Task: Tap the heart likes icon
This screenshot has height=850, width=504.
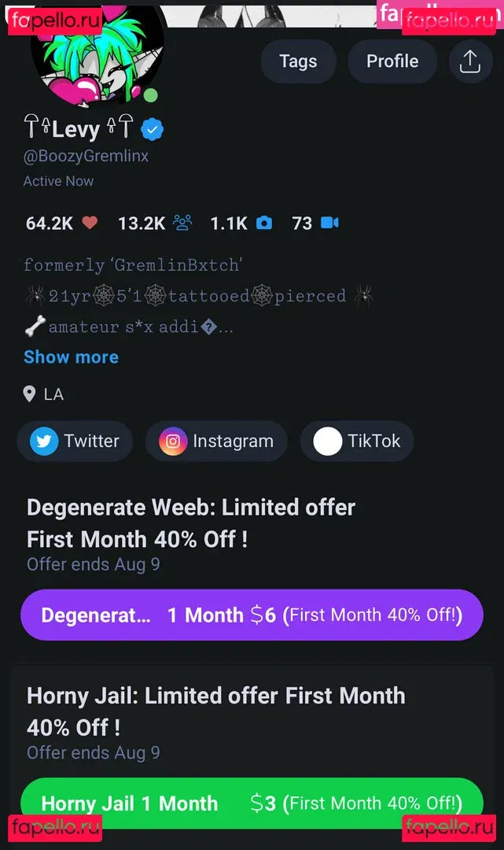Action: [90, 224]
